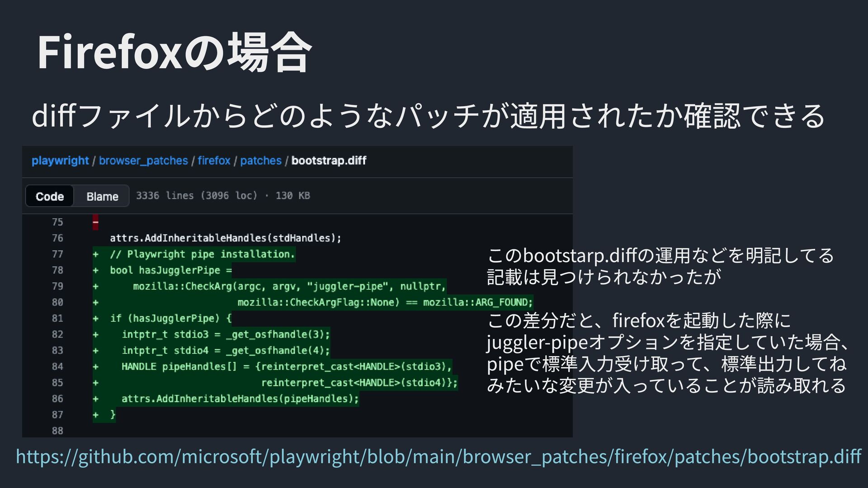Select the Code view tab
The height and width of the screenshot is (488, 868).
pyautogui.click(x=50, y=197)
